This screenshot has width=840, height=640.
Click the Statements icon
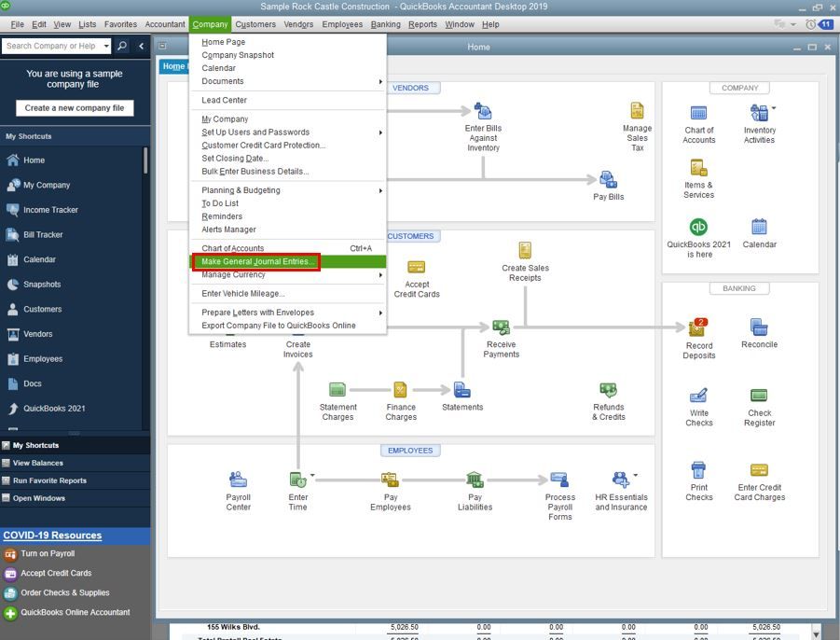point(461,390)
